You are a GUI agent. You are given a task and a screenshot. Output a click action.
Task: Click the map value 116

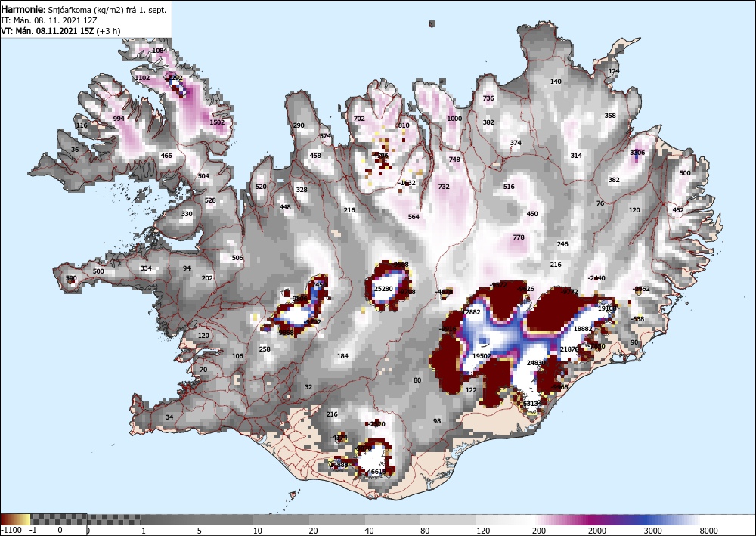coord(82,125)
